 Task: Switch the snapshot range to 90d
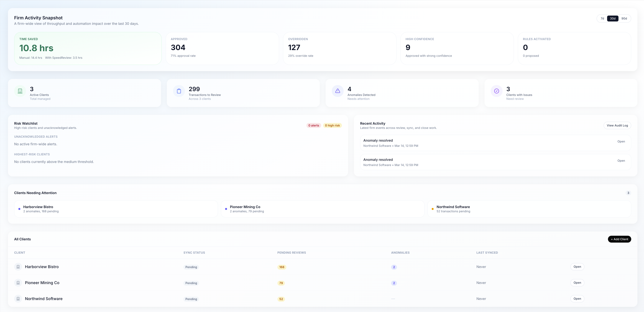click(x=624, y=18)
